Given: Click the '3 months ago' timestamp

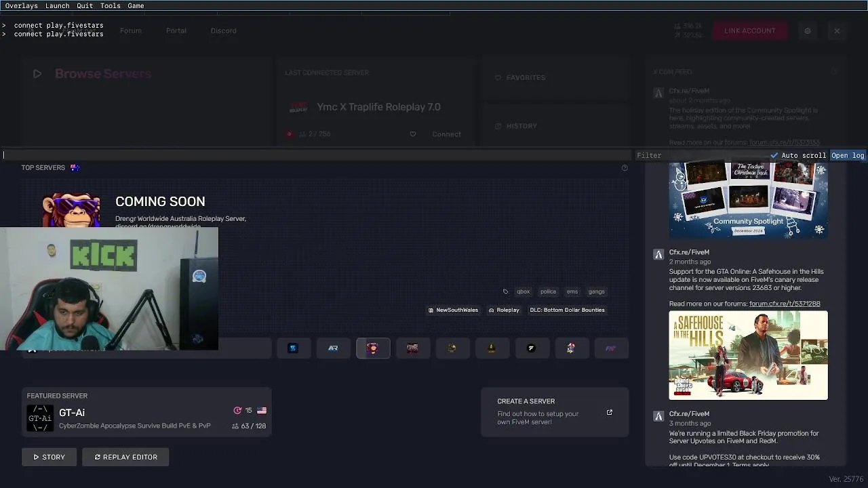Looking at the screenshot, I should (690, 423).
